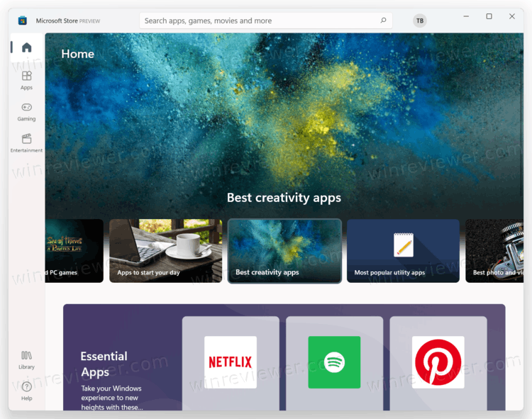Open Help in sidebar

(26, 391)
